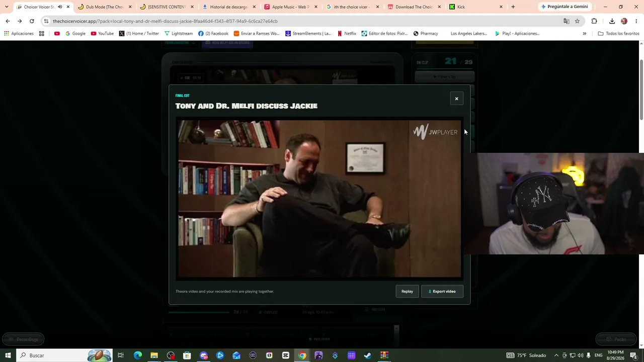Open the Facebook bookmark
The height and width of the screenshot is (362, 644).
point(213,34)
